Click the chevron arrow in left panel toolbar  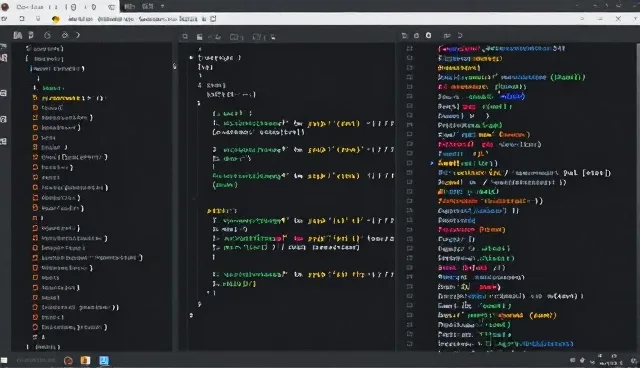(x=78, y=35)
